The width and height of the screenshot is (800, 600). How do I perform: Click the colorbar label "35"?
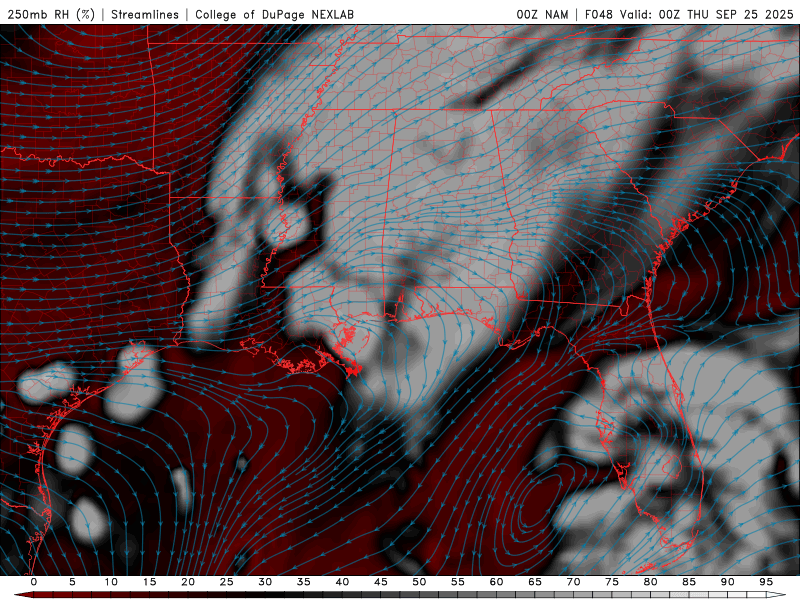[304, 582]
